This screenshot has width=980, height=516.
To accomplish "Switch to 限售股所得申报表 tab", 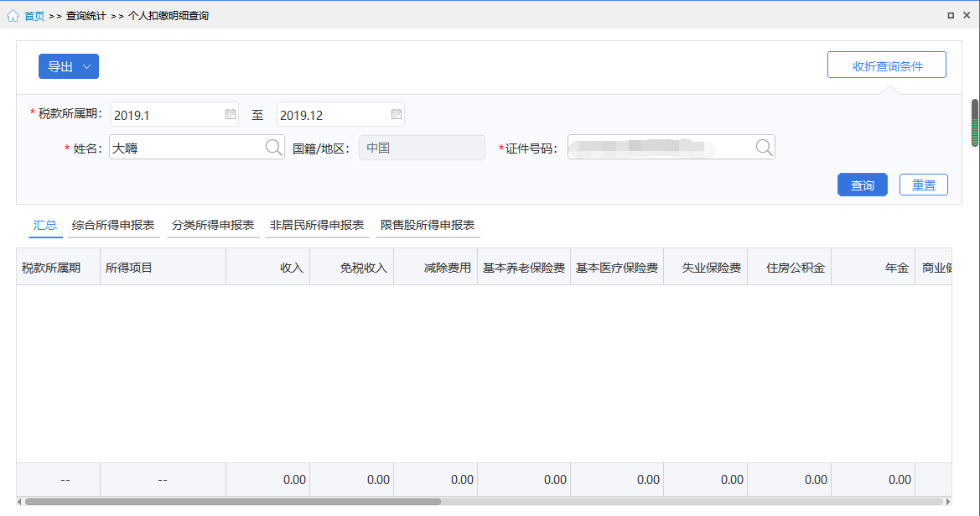I will click(428, 225).
